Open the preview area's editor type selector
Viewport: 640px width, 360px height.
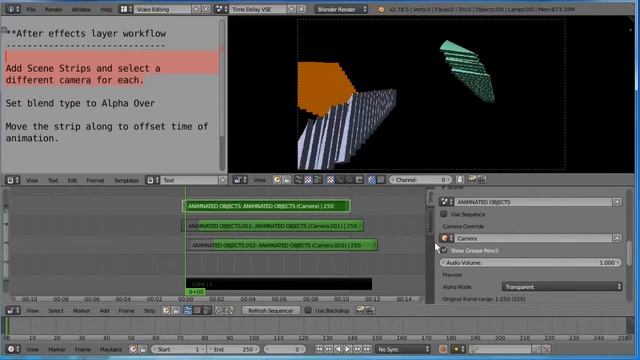(x=240, y=180)
